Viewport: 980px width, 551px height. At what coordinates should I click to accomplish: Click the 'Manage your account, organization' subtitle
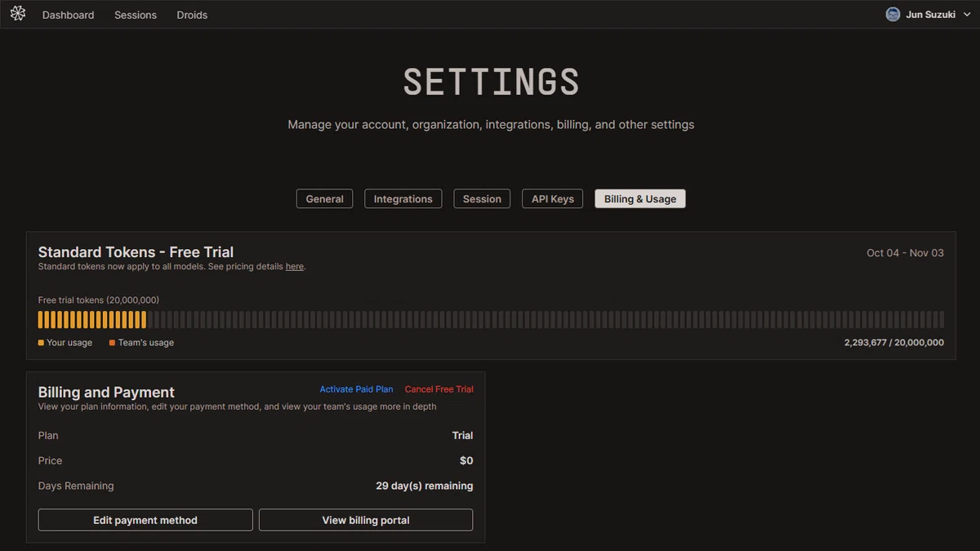(x=491, y=125)
